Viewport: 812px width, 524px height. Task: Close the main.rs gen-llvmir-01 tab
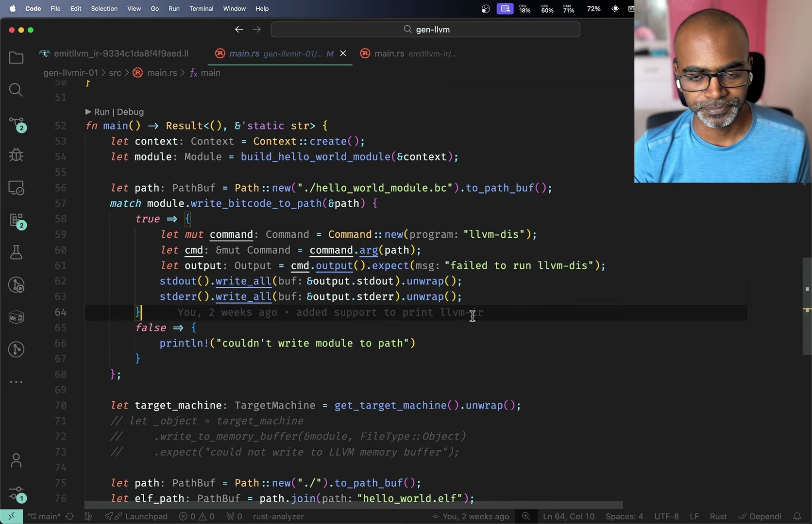343,53
